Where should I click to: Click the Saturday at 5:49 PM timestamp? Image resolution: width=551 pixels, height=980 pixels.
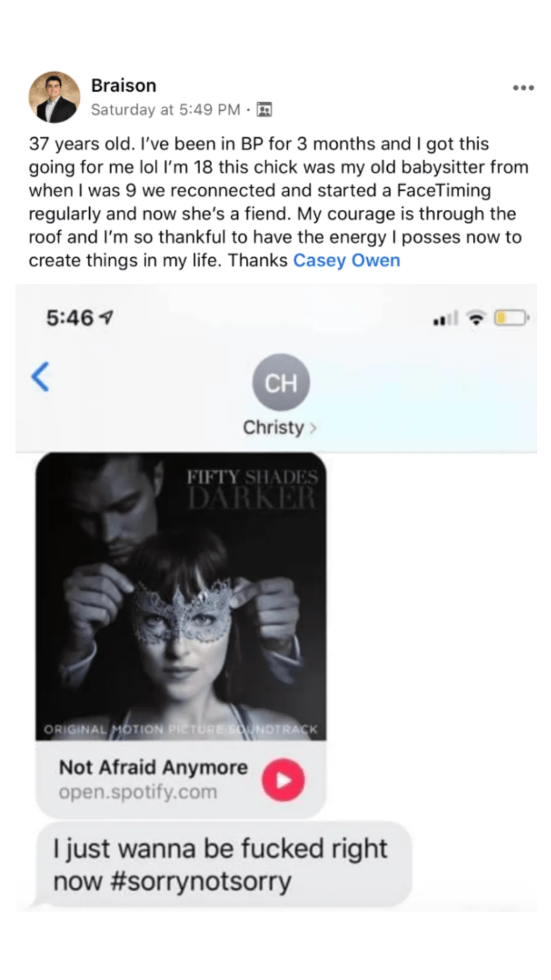(165, 110)
